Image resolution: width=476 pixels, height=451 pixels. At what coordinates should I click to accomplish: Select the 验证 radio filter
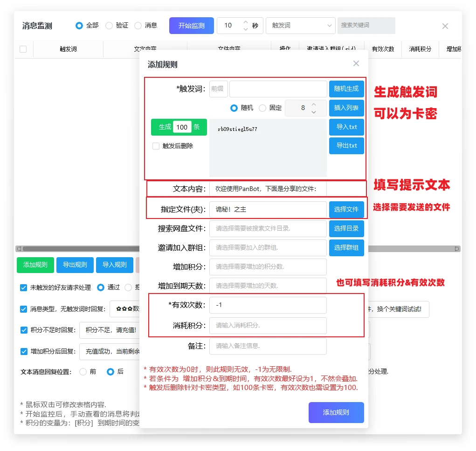tap(109, 26)
